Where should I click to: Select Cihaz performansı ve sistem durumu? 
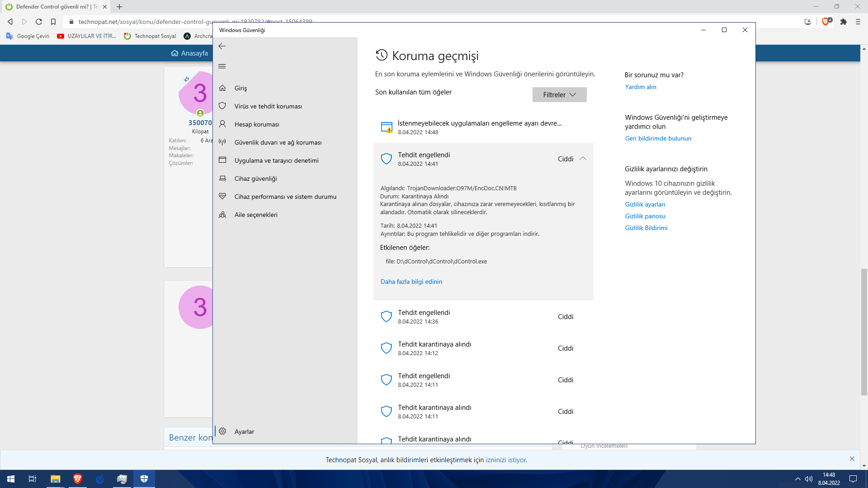tap(285, 197)
